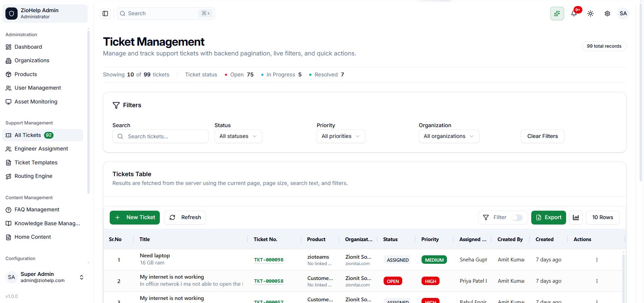Viewport: 644px width, 303px height.
Task: Click the MEDIUM priority badge
Action: pyautogui.click(x=434, y=260)
